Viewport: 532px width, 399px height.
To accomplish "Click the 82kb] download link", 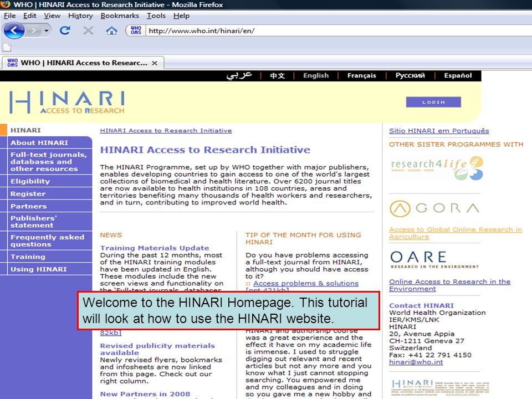I will pyautogui.click(x=111, y=333).
